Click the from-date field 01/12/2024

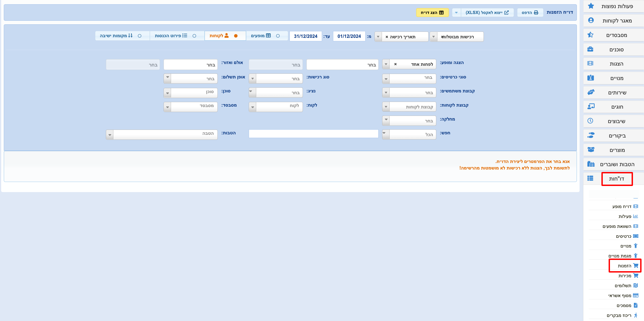coord(349,36)
